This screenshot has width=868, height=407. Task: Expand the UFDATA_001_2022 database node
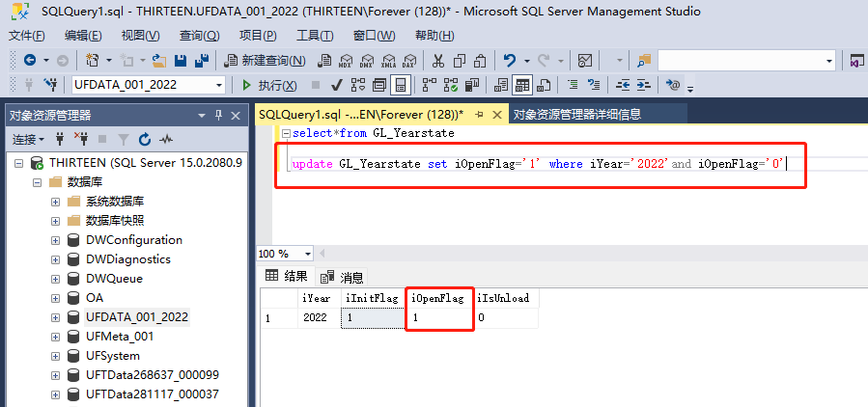point(55,317)
